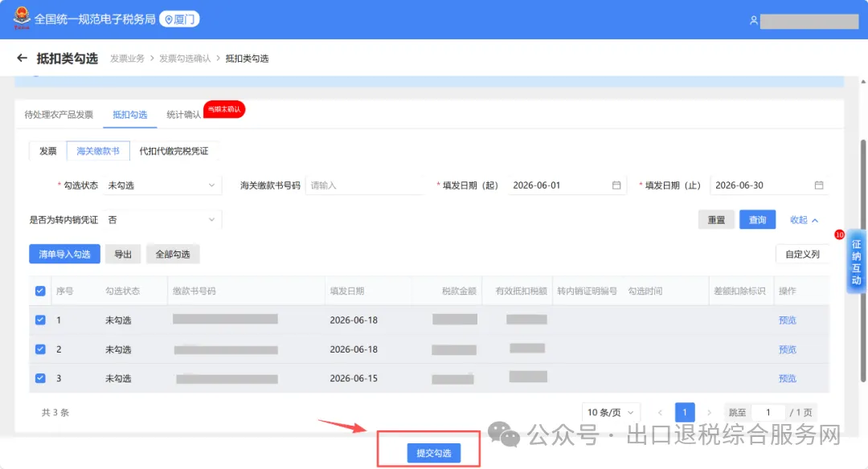This screenshot has height=469, width=868.
Task: Open the 征纳互动 side panel
Action: click(x=857, y=262)
